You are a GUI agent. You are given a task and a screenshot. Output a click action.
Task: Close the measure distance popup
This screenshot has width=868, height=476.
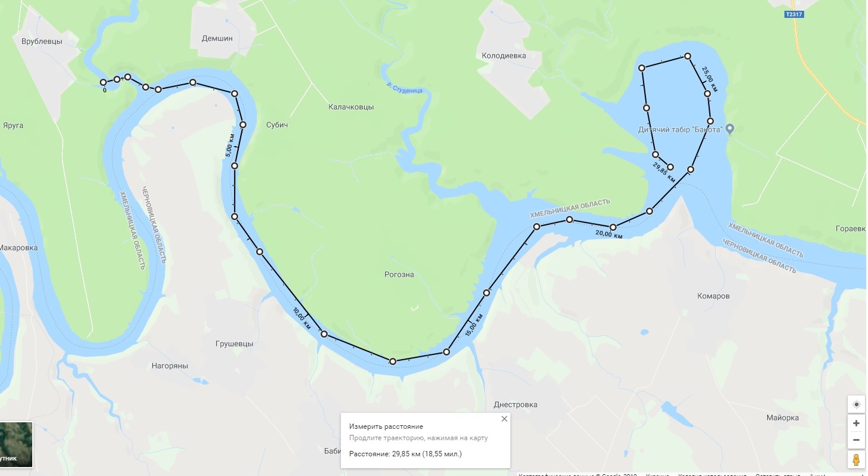(504, 419)
